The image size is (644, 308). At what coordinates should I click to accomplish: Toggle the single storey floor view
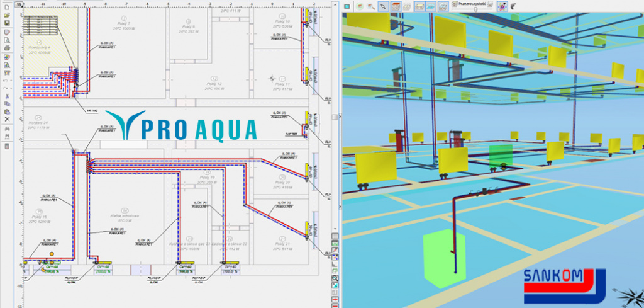(x=419, y=6)
